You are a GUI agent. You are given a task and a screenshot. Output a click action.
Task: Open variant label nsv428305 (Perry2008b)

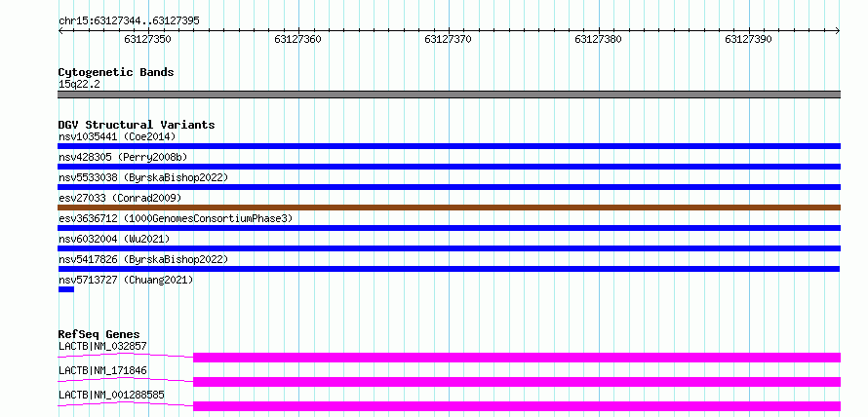click(123, 157)
